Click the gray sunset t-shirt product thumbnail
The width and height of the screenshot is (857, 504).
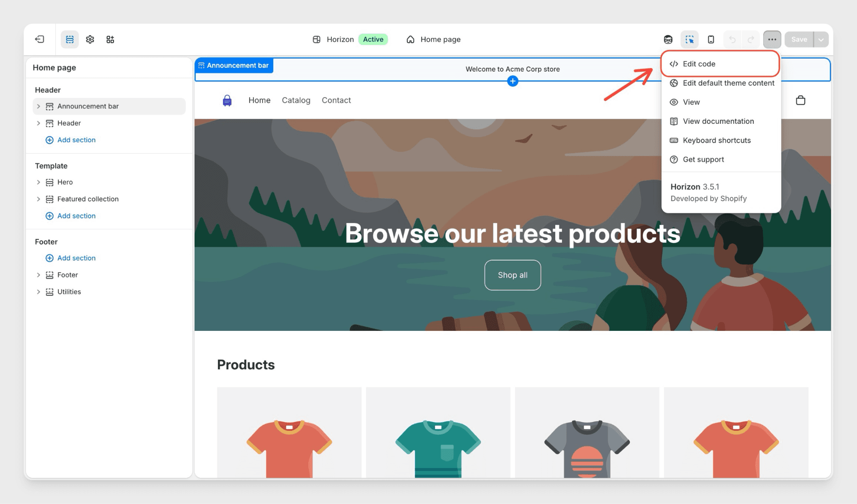[x=587, y=432]
